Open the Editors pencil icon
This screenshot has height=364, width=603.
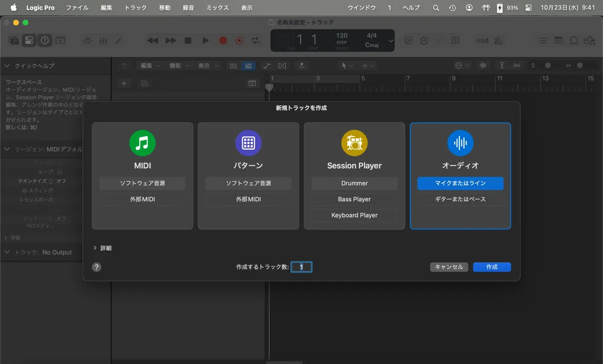[119, 41]
